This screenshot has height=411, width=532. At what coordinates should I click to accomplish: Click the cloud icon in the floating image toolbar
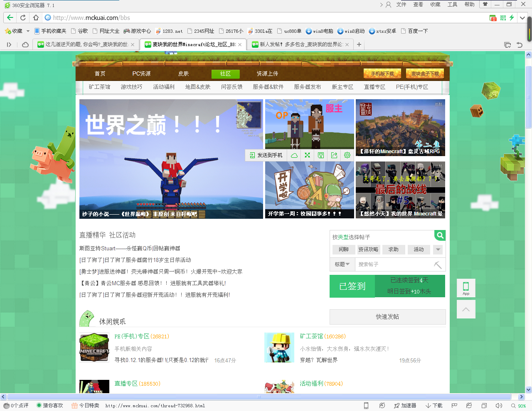coord(294,155)
